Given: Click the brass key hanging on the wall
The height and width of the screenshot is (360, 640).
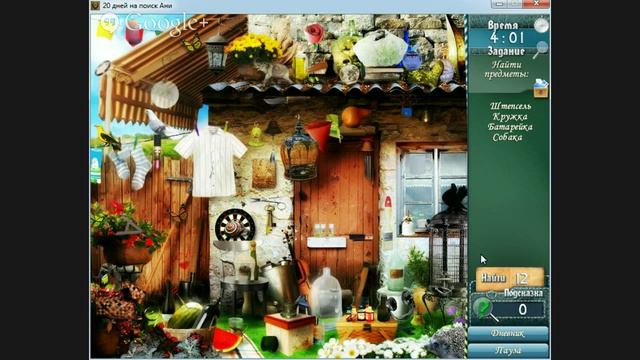Looking at the screenshot, I should [x=270, y=220].
